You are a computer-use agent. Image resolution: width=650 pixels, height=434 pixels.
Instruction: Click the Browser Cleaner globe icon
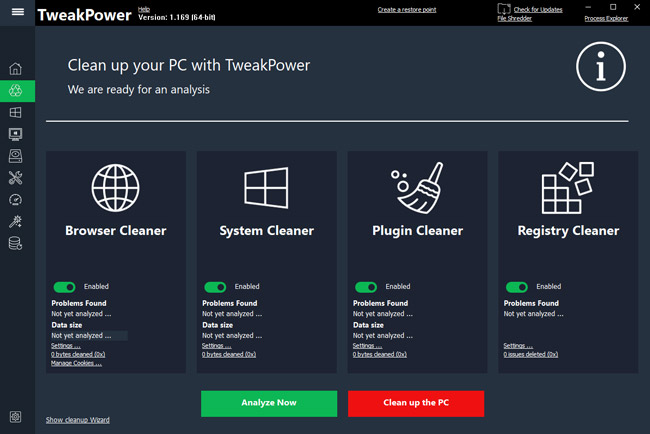coord(115,188)
